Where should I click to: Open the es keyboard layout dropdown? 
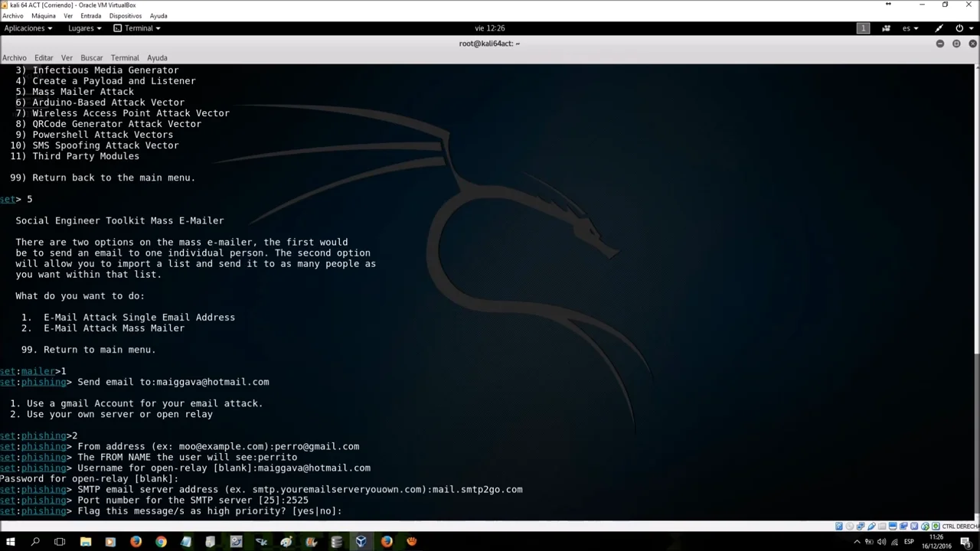(910, 28)
